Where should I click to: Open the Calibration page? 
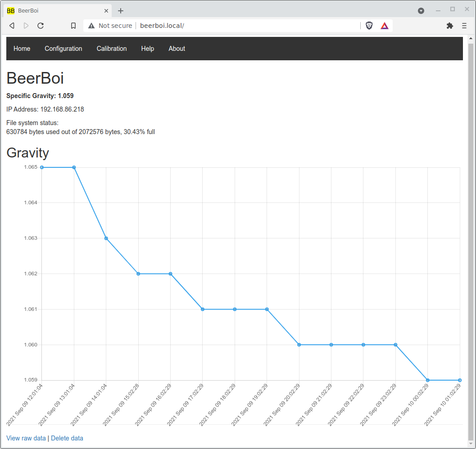click(112, 49)
